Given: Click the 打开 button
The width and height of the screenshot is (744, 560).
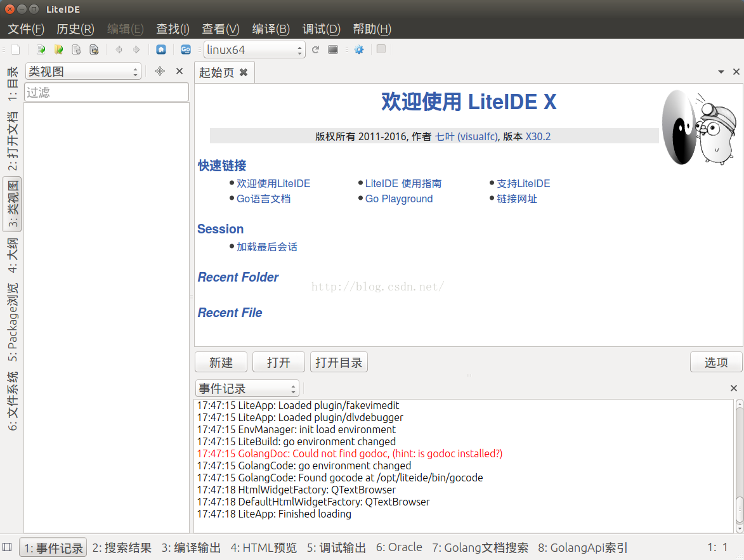Looking at the screenshot, I should point(278,362).
